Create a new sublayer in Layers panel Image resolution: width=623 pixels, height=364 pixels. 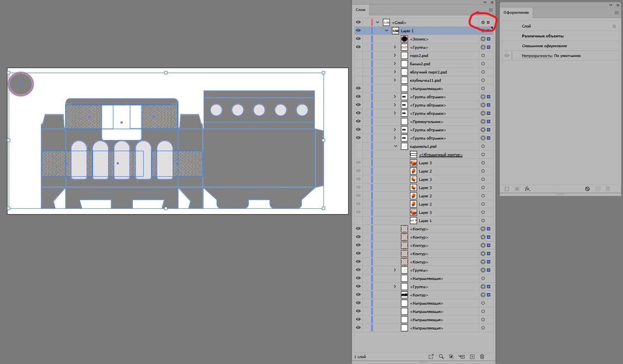tap(461, 357)
